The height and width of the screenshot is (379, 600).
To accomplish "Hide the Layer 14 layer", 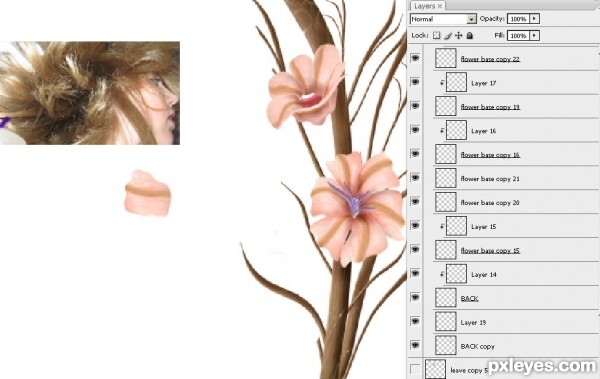I will [415, 273].
